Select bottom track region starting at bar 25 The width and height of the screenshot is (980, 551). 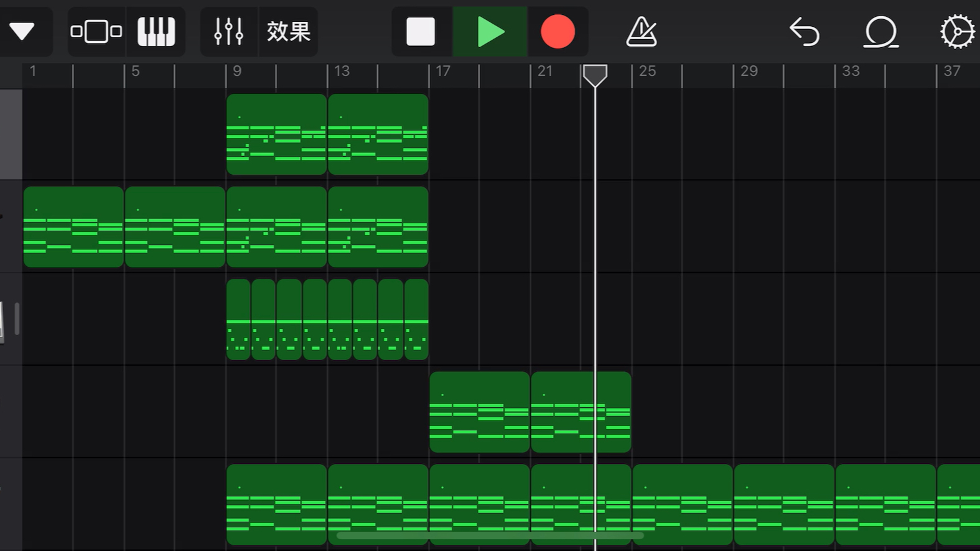(x=683, y=505)
